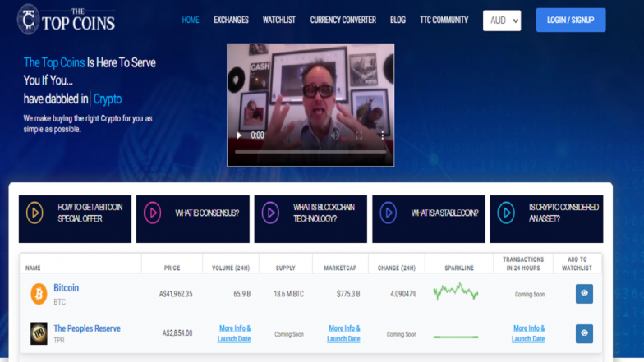Image resolution: width=644 pixels, height=362 pixels.
Task: Sort by Price column header
Action: [172, 268]
